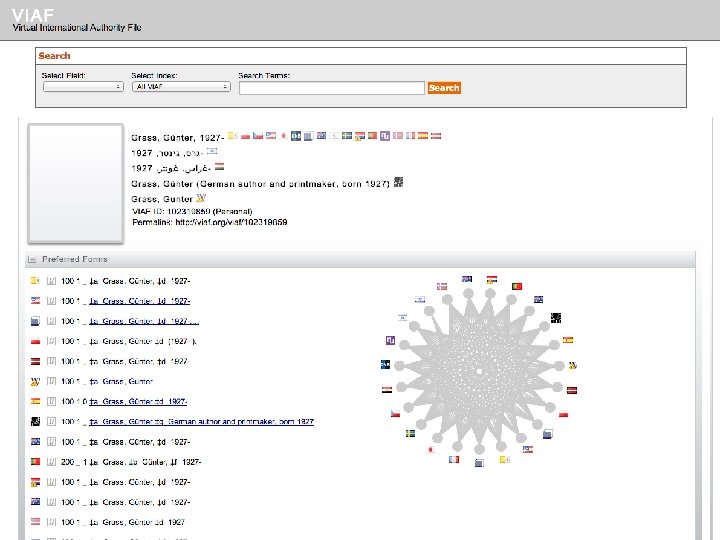Click Japan flag in the heading flag row

click(283, 136)
